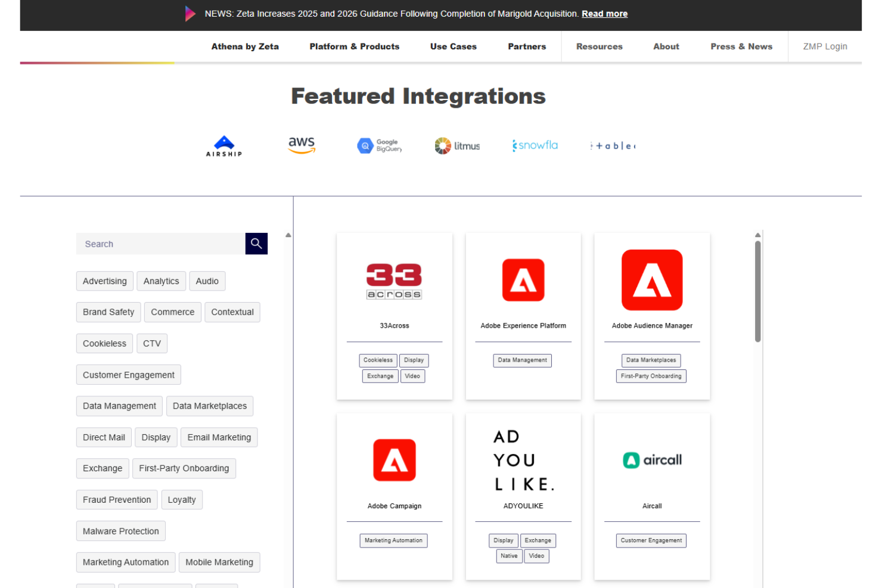Screen dimensions: 882x588
Task: Click the search magnifier icon button
Action: (x=256, y=244)
